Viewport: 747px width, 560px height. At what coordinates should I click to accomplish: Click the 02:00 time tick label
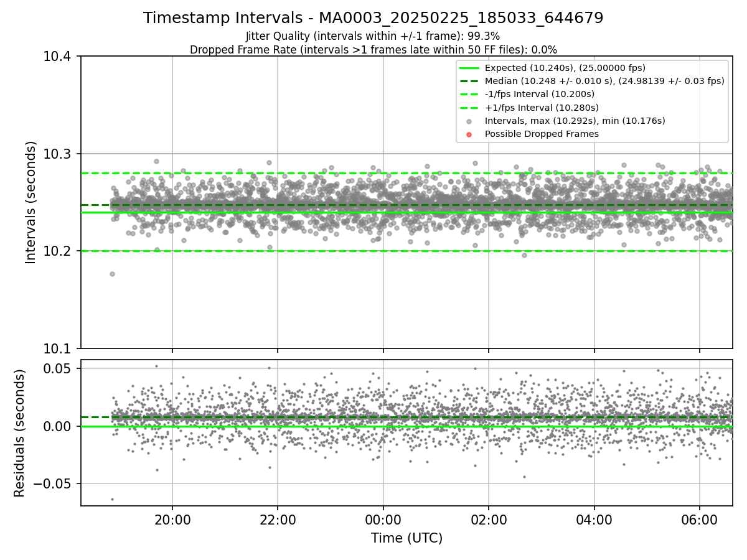coord(489,519)
